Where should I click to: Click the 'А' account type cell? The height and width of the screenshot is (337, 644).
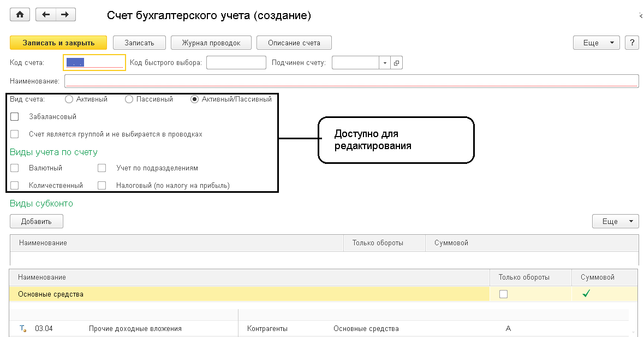pyautogui.click(x=508, y=328)
